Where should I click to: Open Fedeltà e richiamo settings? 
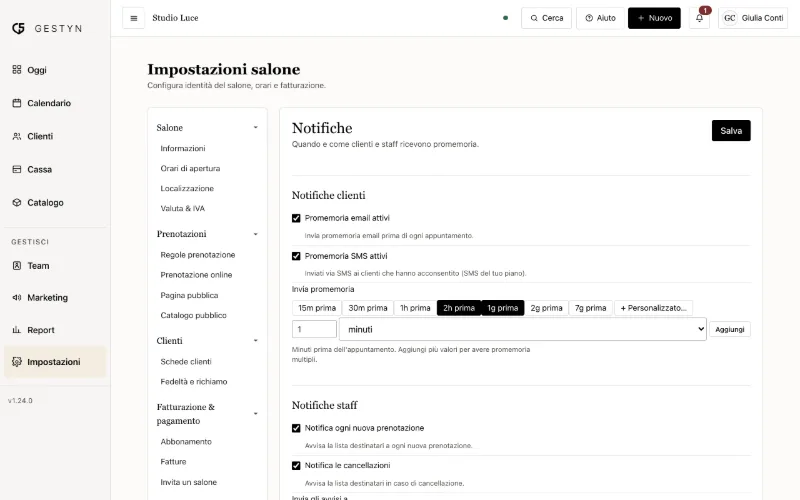pyautogui.click(x=193, y=382)
